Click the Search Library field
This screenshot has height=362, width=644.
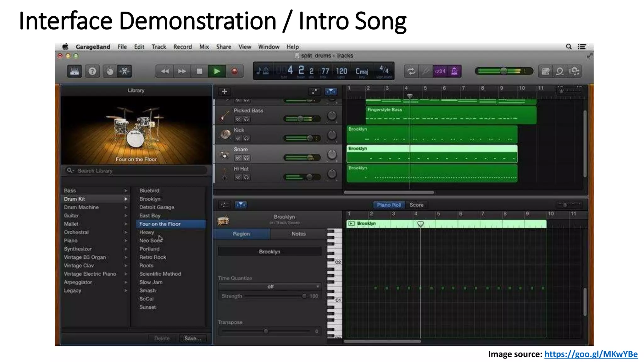(136, 171)
